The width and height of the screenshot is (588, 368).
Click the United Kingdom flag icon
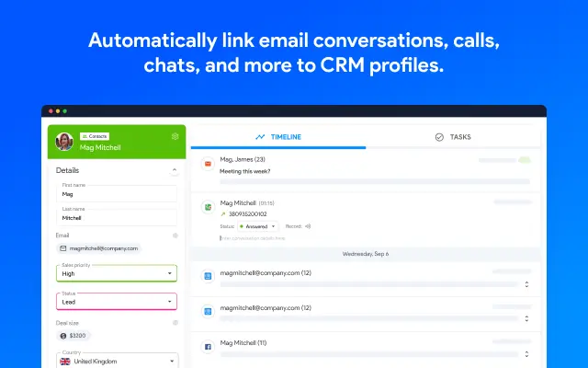point(65,362)
